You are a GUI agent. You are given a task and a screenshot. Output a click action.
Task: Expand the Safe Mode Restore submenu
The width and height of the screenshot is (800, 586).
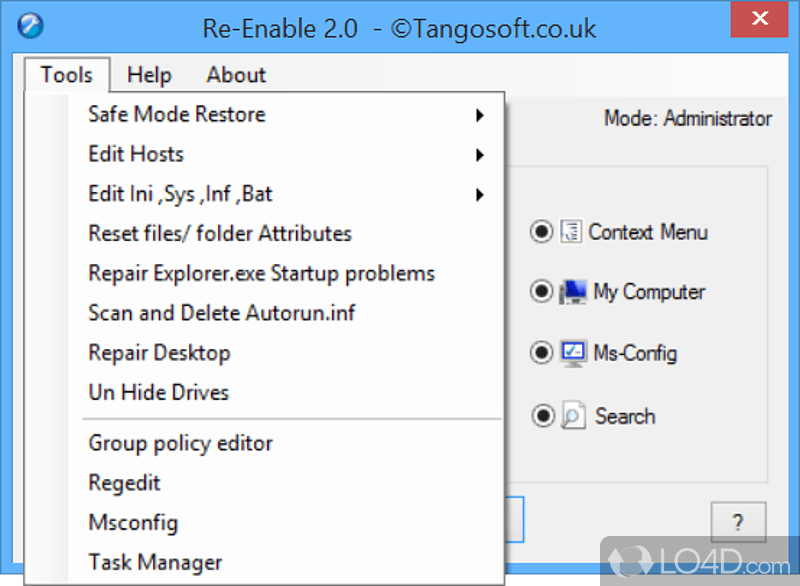pos(176,114)
